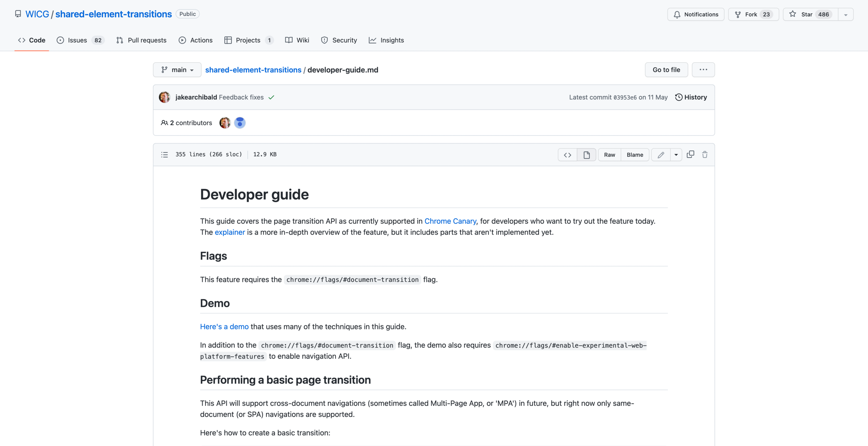Click the Raw button
Screen dimensions: 868x446
pyautogui.click(x=609, y=155)
